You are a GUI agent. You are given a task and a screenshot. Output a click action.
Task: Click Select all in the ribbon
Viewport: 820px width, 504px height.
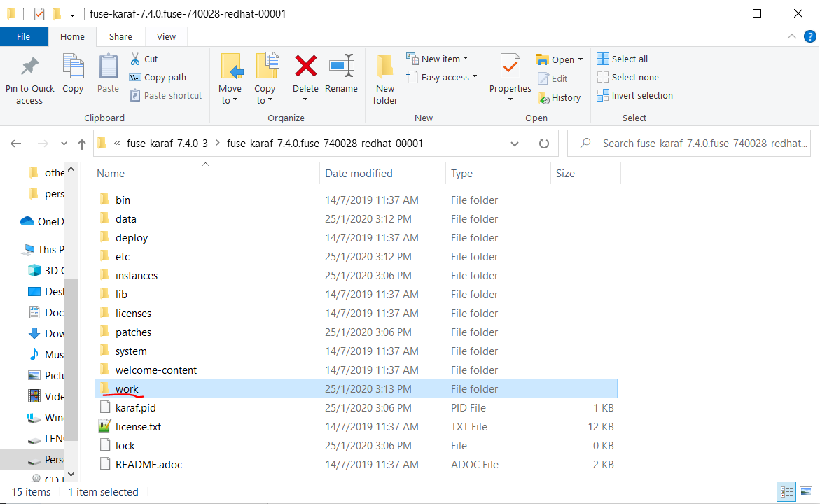pos(623,59)
